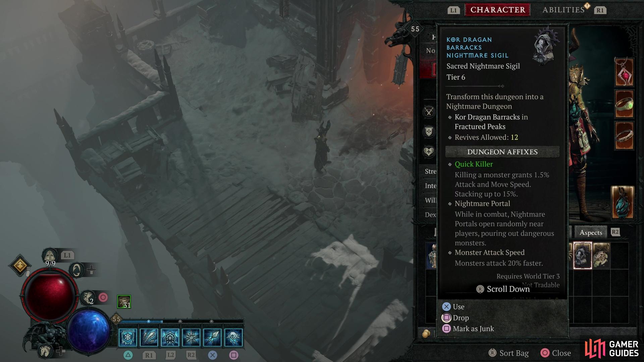Click the Use button for the sigil
This screenshot has height=362, width=644.
(459, 307)
